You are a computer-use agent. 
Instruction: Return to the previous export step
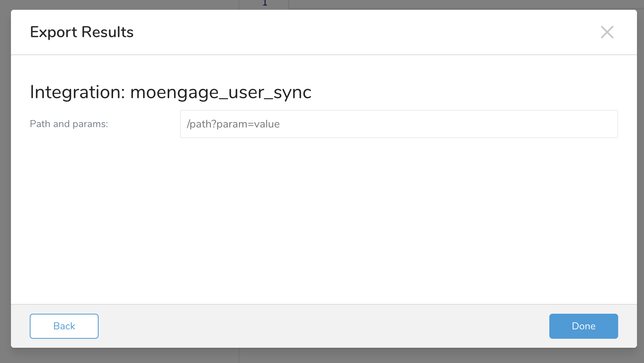click(64, 326)
